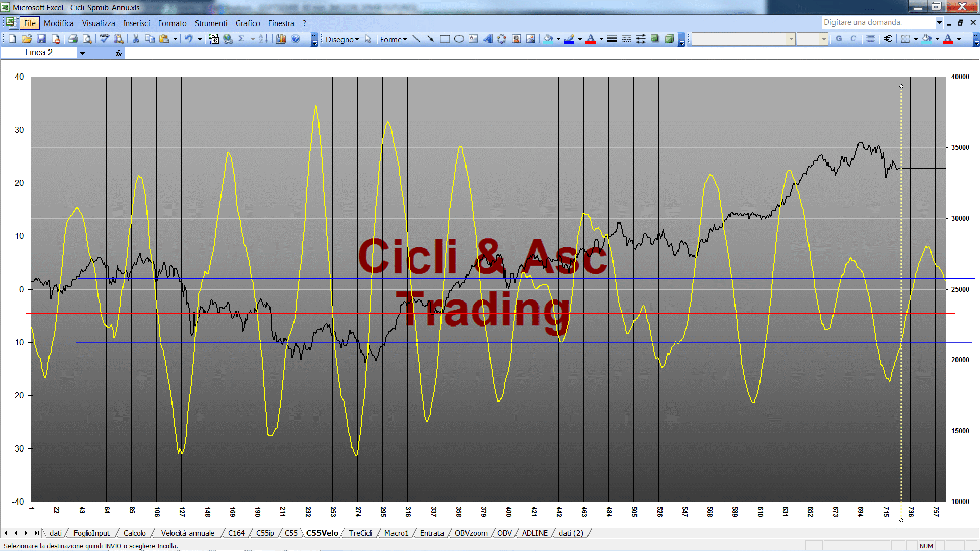Expand the AutoSum functions arrow
The height and width of the screenshot is (551, 980).
[253, 39]
